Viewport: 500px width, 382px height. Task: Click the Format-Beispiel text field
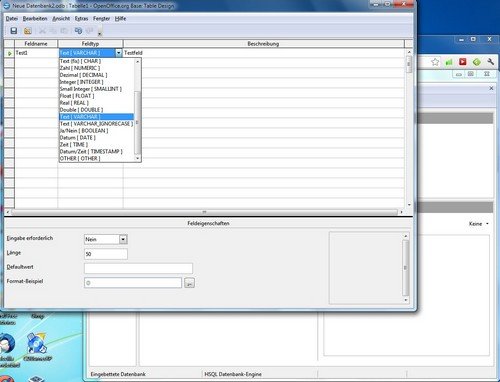click(x=133, y=283)
